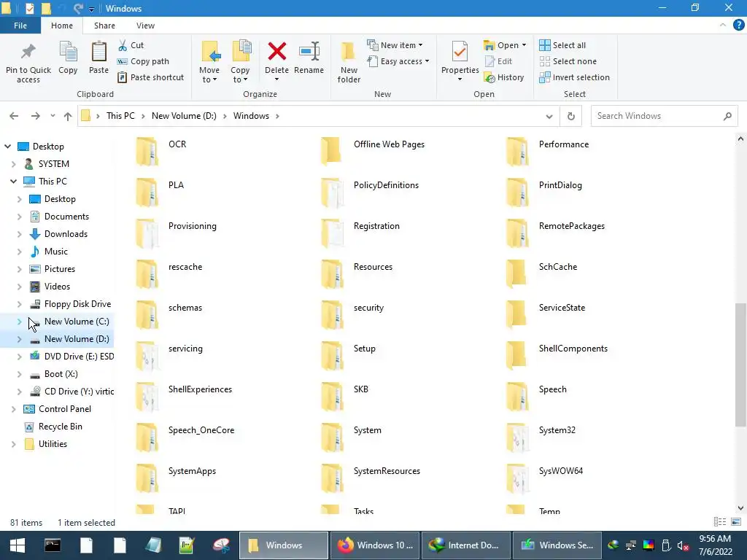This screenshot has height=560, width=747.
Task: Click the Copy ribbon icon
Action: pyautogui.click(x=68, y=52)
